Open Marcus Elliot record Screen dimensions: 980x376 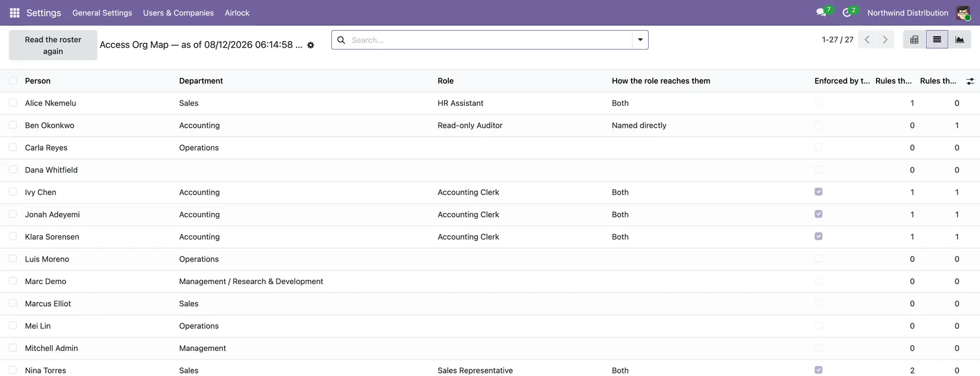pos(48,304)
